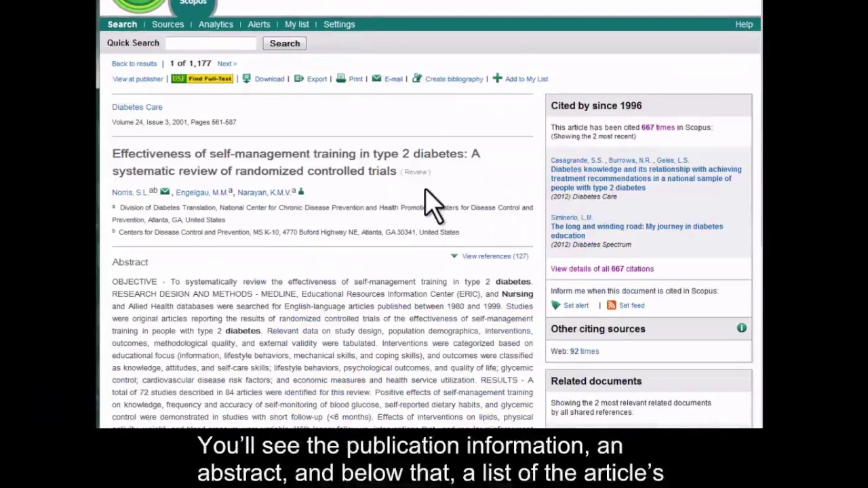
Task: Click the Quick Search button
Action: [x=285, y=43]
